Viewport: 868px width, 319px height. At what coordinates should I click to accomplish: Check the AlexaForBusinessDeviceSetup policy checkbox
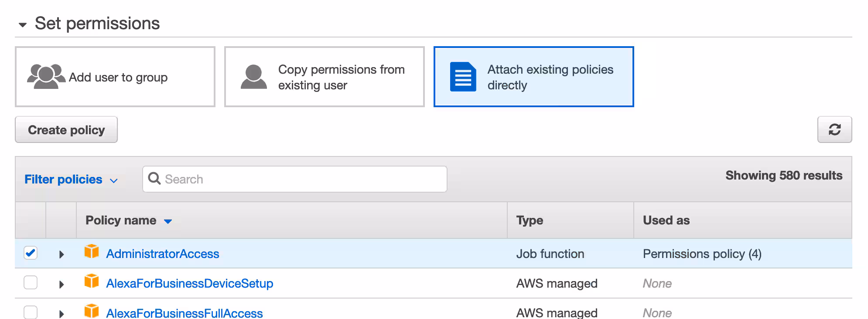(x=31, y=282)
